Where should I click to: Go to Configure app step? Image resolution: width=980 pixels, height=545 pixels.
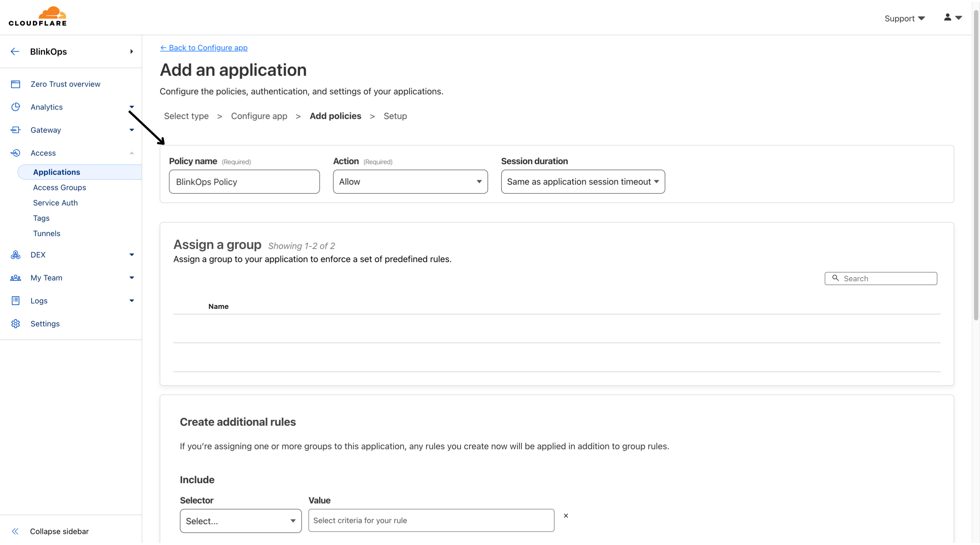pos(259,116)
